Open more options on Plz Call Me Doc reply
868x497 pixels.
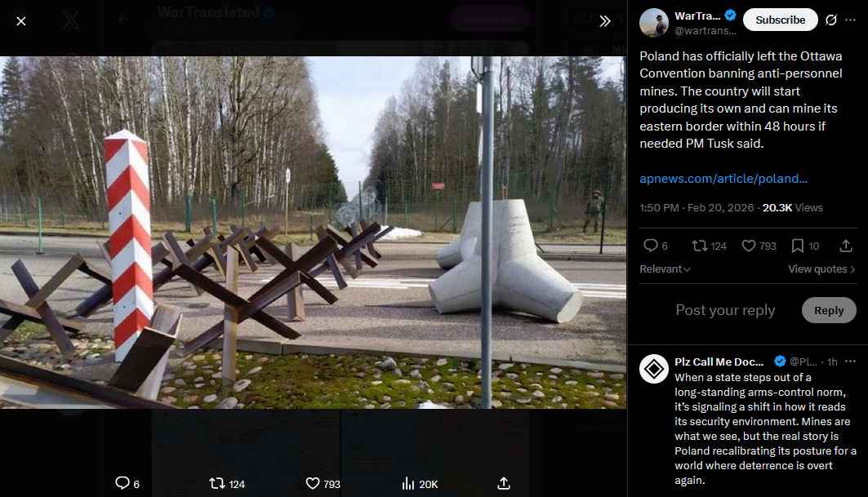(850, 362)
